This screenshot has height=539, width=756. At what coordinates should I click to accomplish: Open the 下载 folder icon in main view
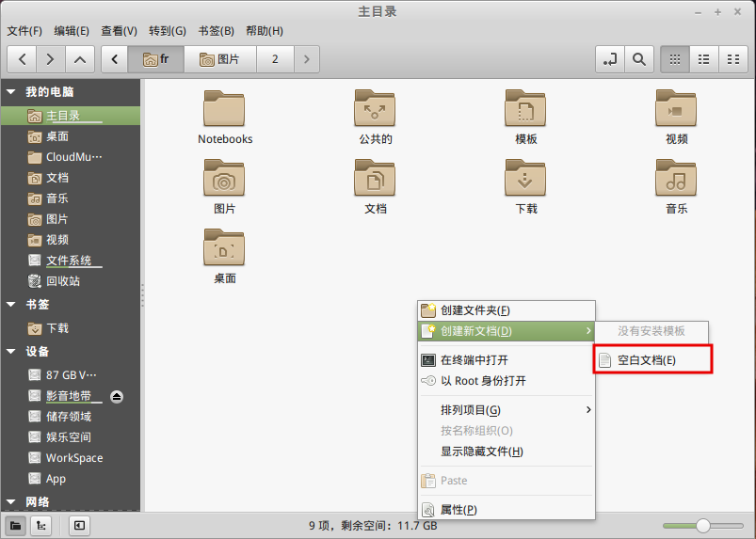point(525,185)
